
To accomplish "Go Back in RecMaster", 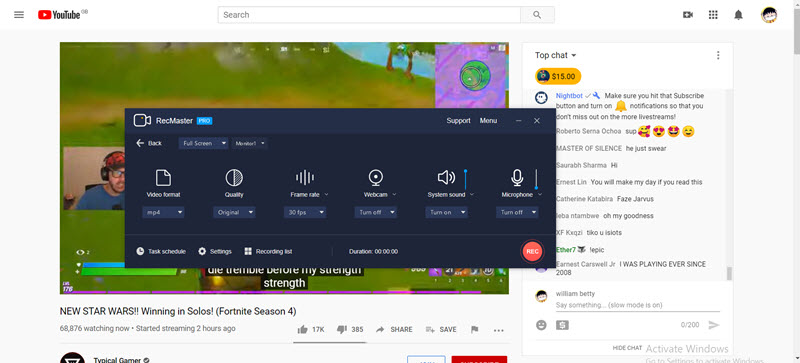I will click(x=149, y=143).
